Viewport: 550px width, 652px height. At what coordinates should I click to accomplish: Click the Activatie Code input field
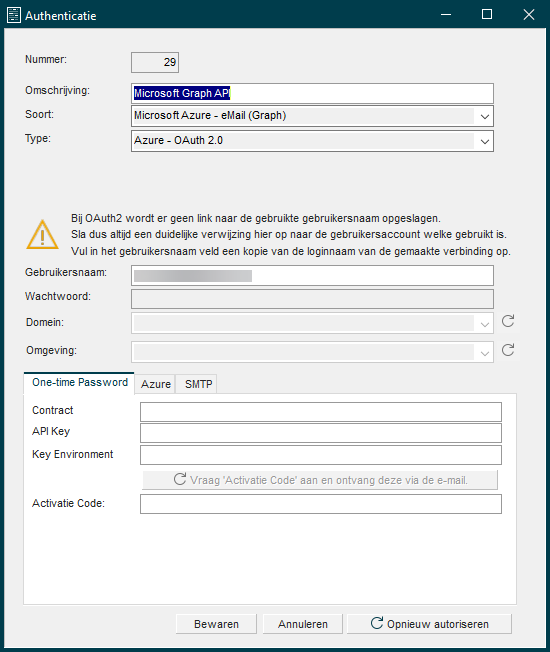pyautogui.click(x=321, y=504)
